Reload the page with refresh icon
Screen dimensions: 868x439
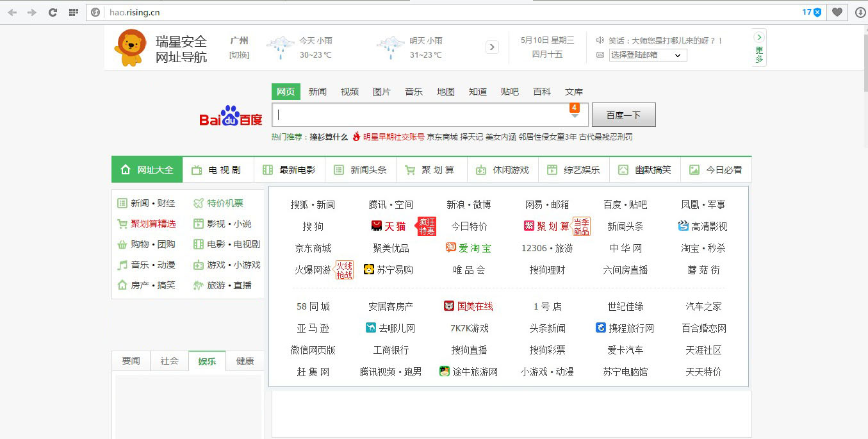click(x=53, y=12)
